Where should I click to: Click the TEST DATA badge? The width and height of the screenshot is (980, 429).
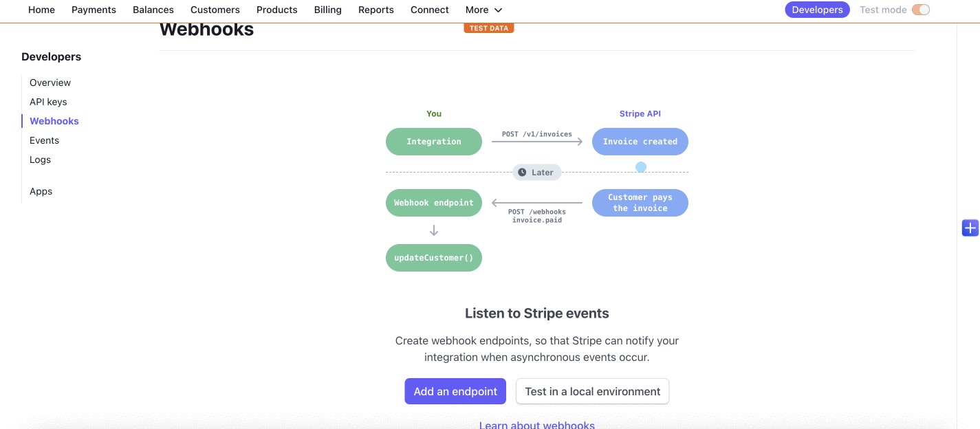489,27
